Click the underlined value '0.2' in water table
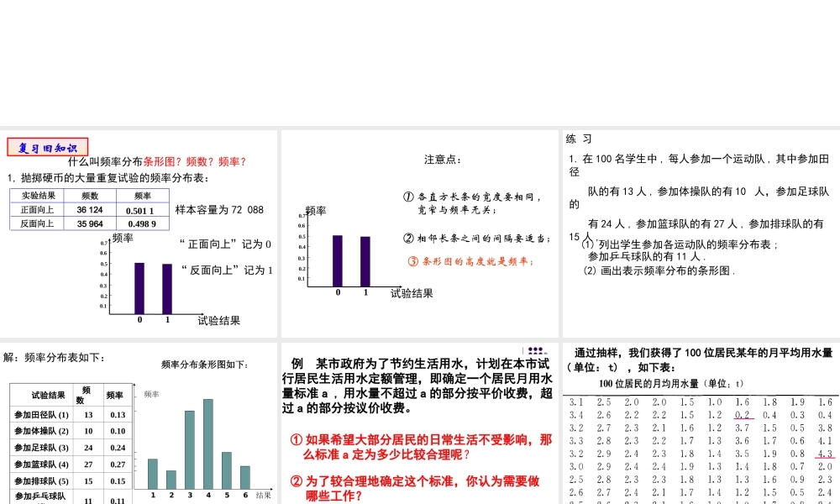This screenshot has width=840, height=504. pyautogui.click(x=742, y=415)
